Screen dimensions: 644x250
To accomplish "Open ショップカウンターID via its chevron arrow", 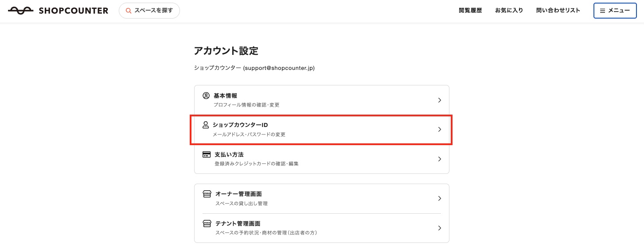I will point(439,130).
